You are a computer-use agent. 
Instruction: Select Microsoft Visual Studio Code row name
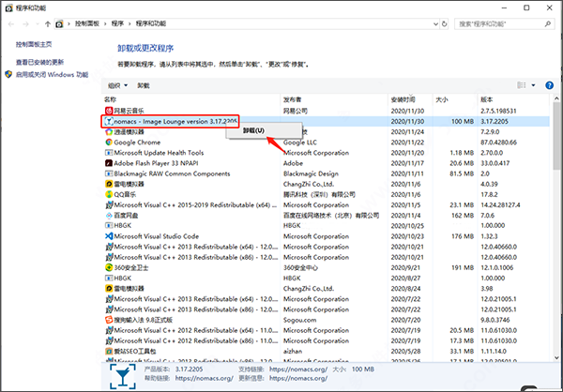pos(157,236)
